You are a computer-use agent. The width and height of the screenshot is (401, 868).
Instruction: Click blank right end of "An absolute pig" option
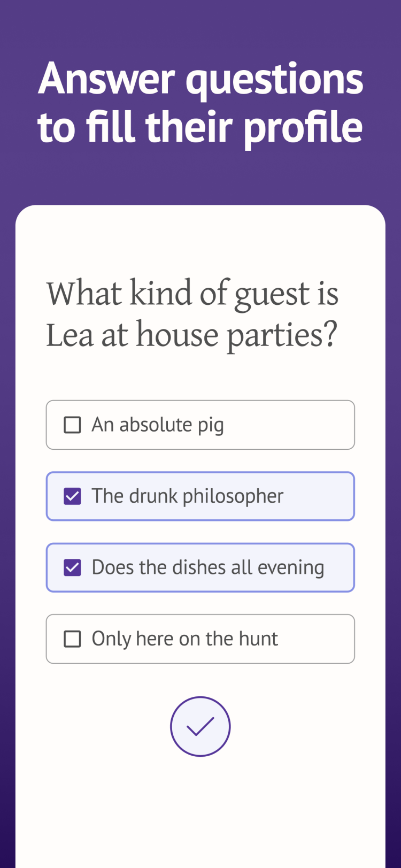[x=310, y=425]
